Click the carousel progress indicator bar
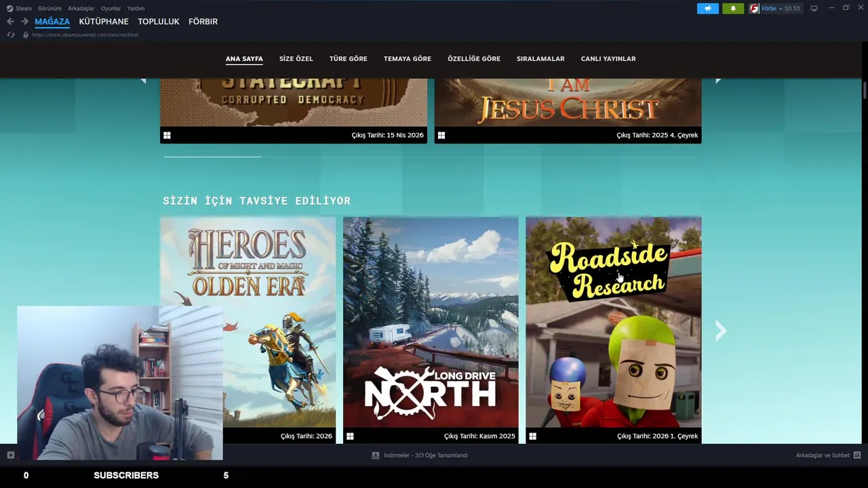The width and height of the screenshot is (868, 488). click(212, 157)
